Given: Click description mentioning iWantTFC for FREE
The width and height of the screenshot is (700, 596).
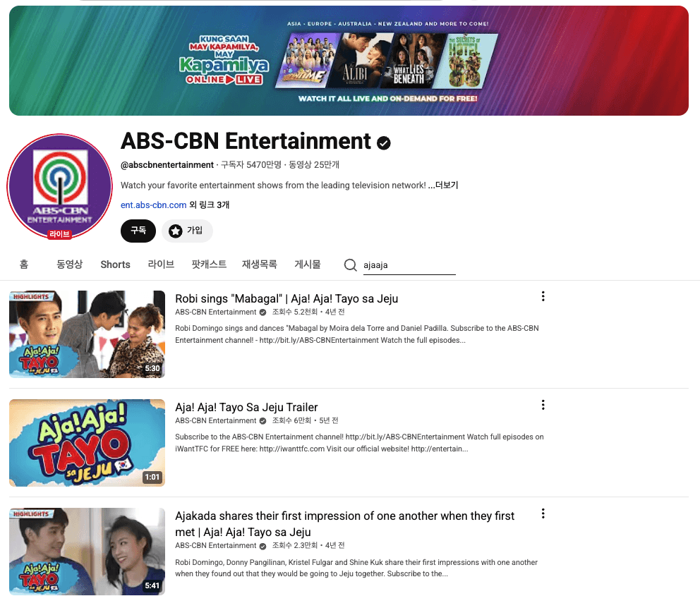Looking at the screenshot, I should tap(359, 442).
